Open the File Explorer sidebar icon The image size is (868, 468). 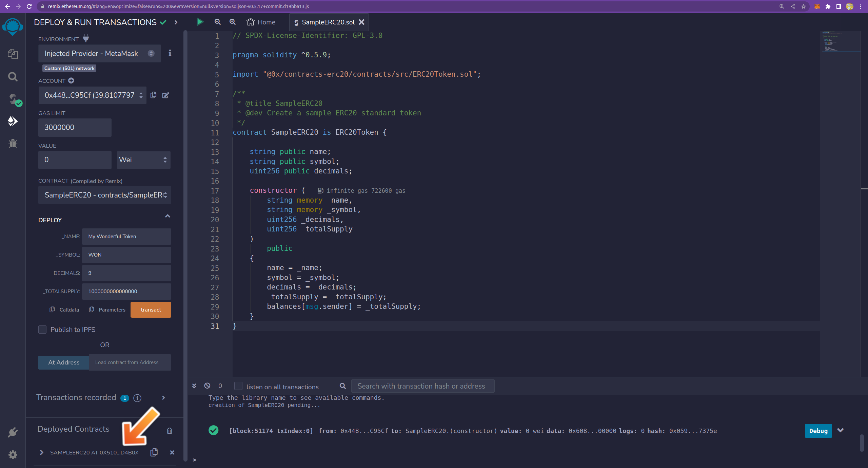pyautogui.click(x=13, y=54)
